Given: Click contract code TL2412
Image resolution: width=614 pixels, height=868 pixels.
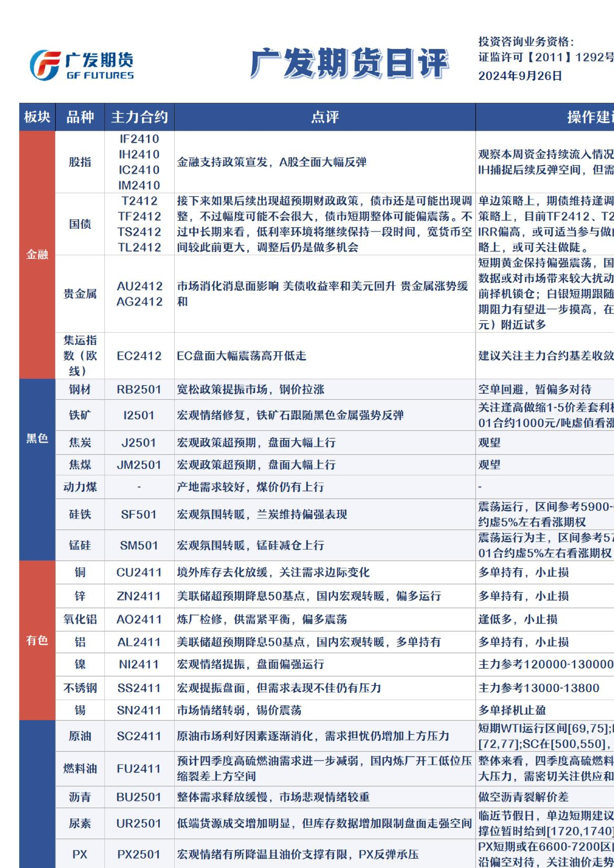Looking at the screenshot, I should pyautogui.click(x=140, y=247).
